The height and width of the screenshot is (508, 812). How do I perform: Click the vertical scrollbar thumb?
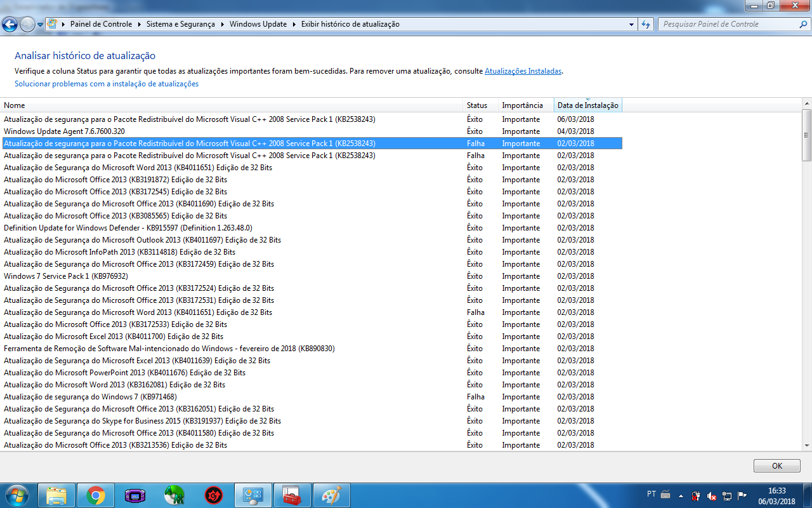806,135
